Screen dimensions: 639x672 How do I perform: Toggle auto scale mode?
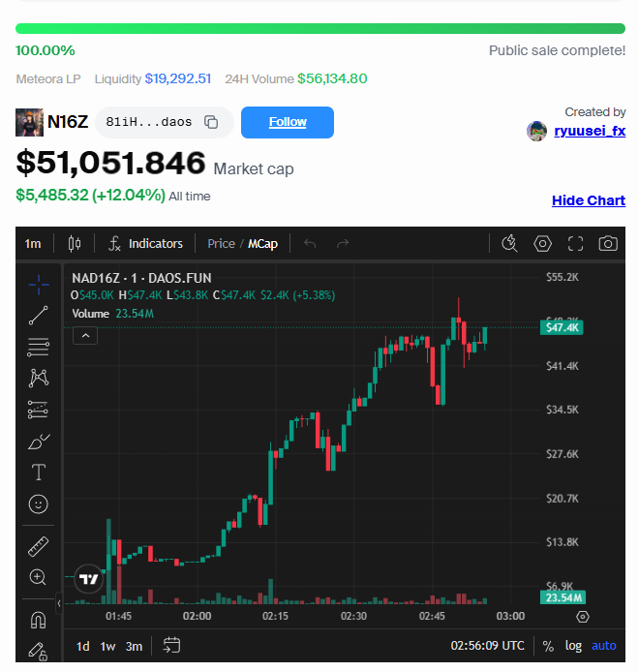(x=604, y=646)
